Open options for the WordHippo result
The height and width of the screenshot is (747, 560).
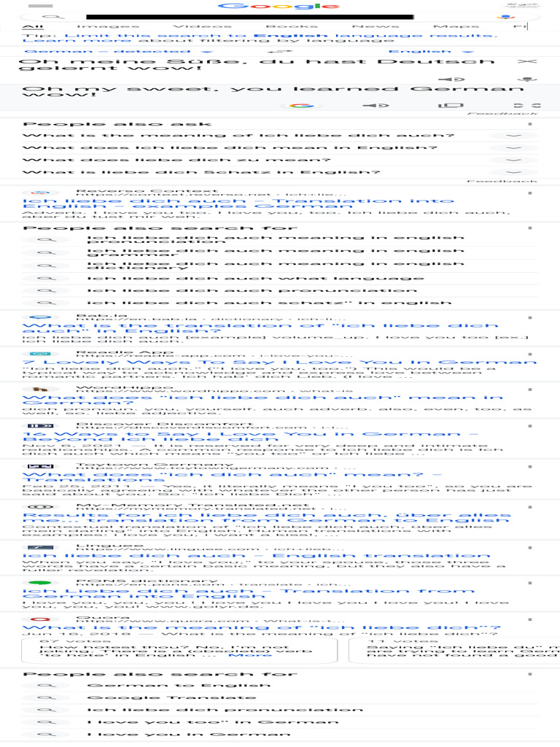(x=530, y=390)
